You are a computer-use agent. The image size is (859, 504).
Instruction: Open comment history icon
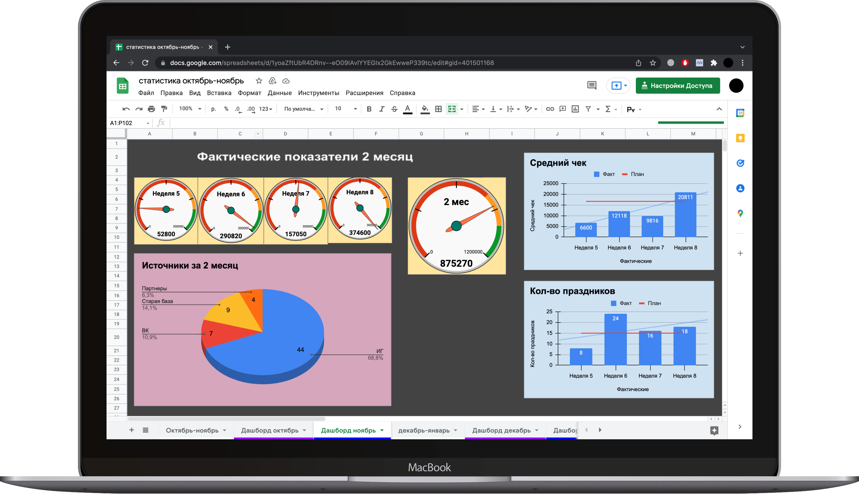click(592, 85)
